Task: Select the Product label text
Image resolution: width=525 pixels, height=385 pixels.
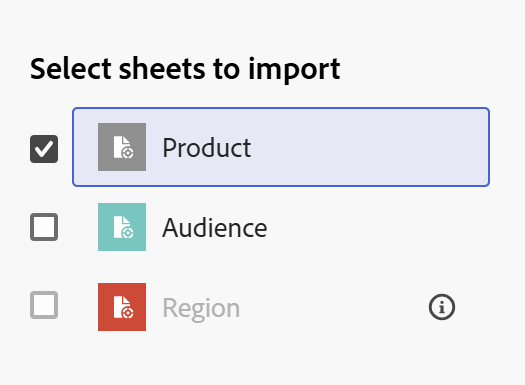Action: 207,148
